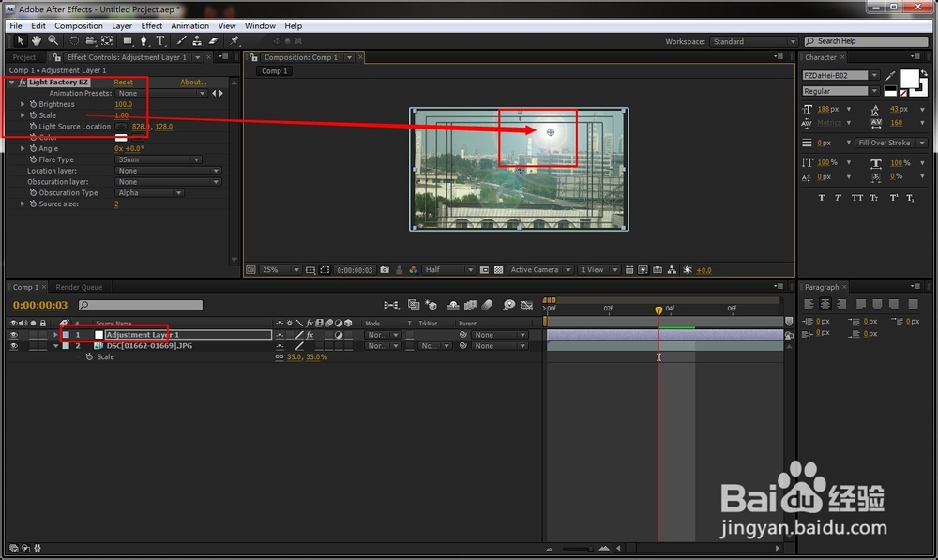Toggle the effect Scale stopwatch
The height and width of the screenshot is (560, 938).
point(33,114)
